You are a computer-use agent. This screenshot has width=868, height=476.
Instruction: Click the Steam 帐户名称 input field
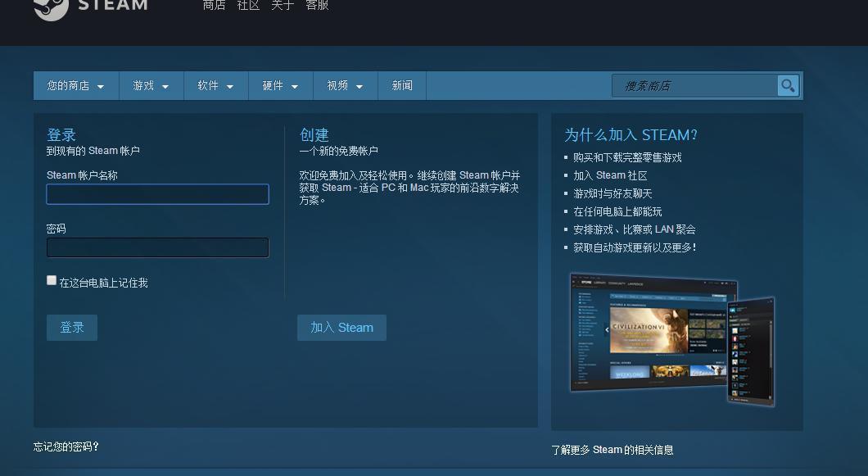click(x=157, y=194)
